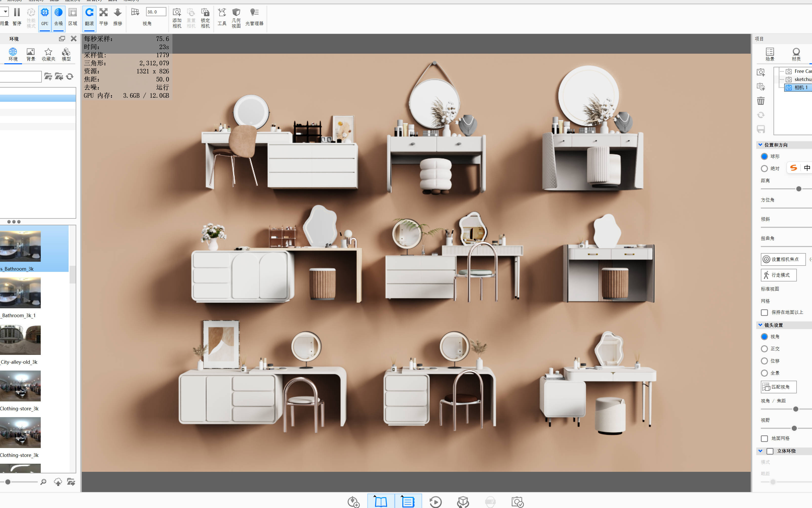812x508 pixels.
Task: Select the 翻滚 orbit navigation tool
Action: (x=89, y=16)
